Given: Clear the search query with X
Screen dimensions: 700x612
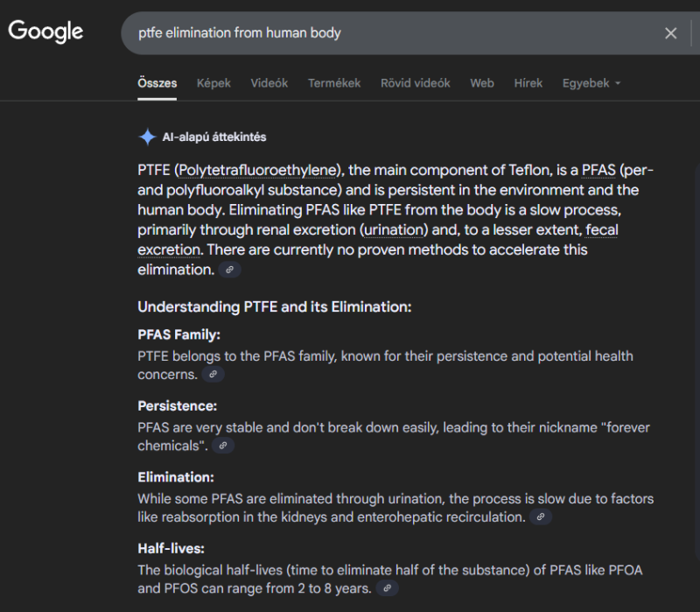Looking at the screenshot, I should pyautogui.click(x=670, y=33).
